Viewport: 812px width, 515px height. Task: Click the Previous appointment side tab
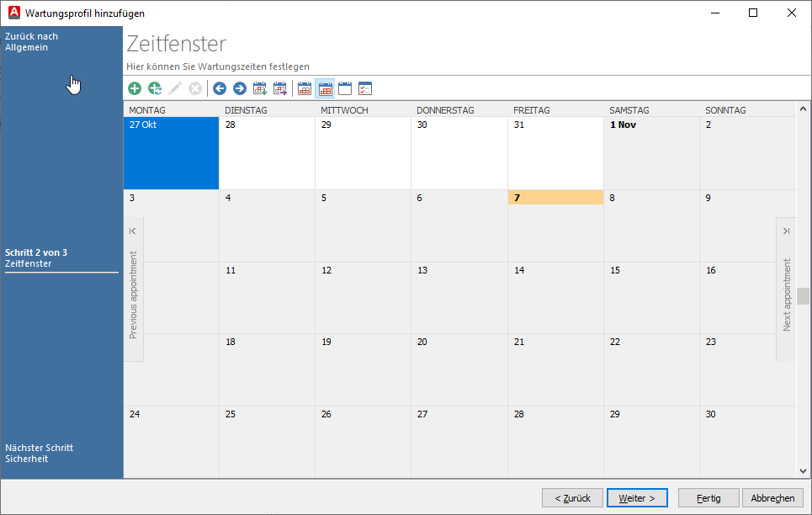click(133, 290)
